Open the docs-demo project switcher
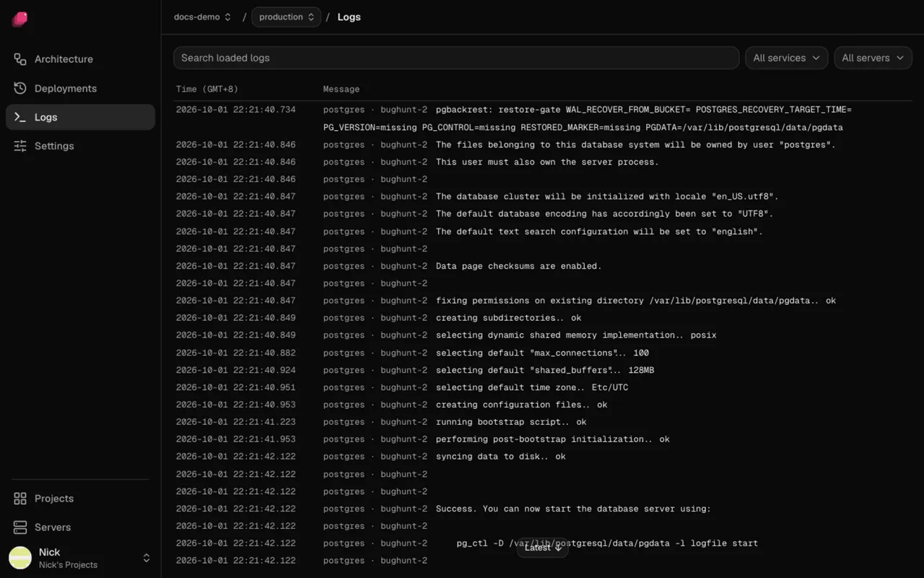Image resolution: width=924 pixels, height=578 pixels. pos(202,17)
